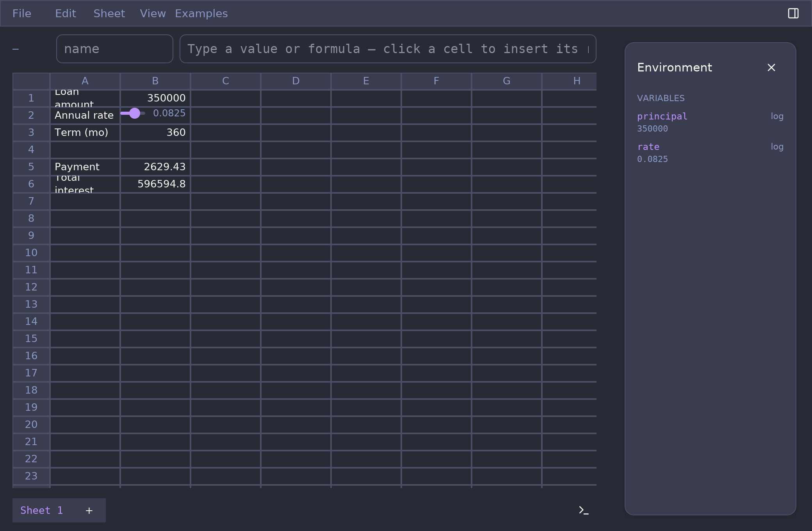Click the cell showing 596594.8
The width and height of the screenshot is (812, 531).
click(x=155, y=184)
